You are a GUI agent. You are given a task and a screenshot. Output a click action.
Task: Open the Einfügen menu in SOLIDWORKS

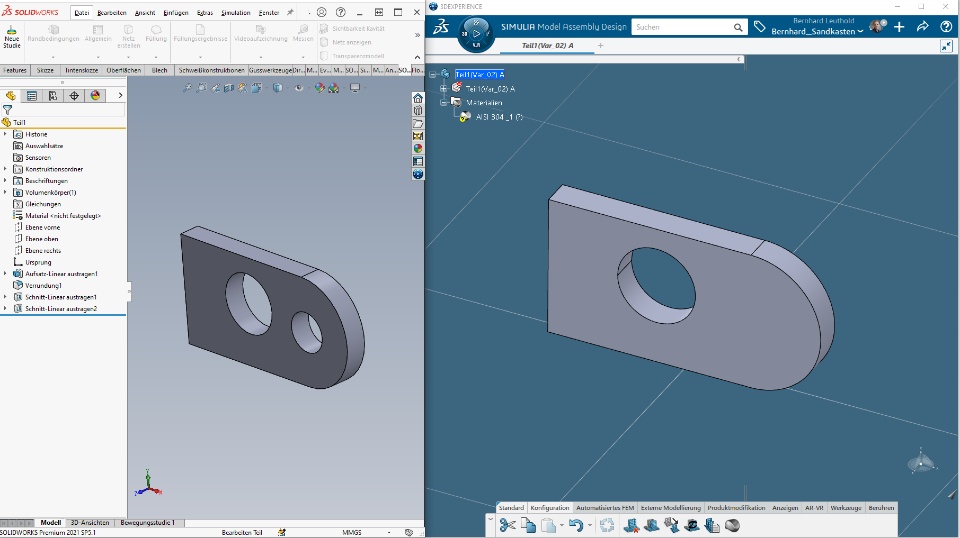(176, 12)
